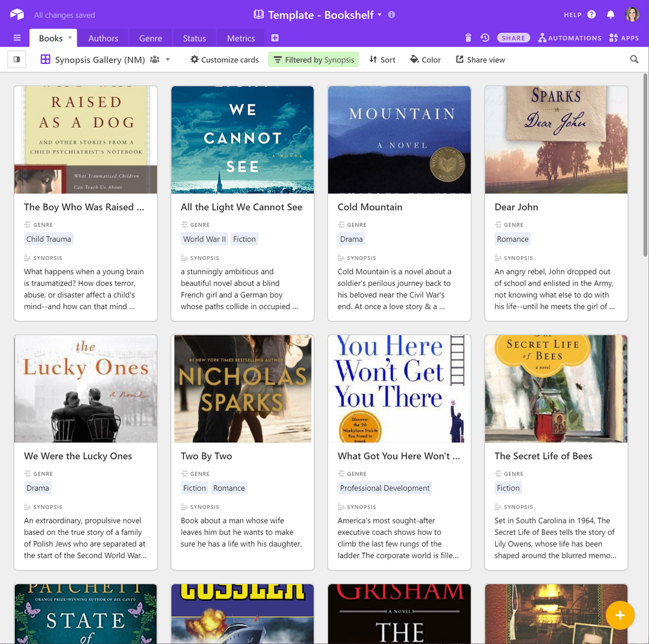Click the title We Were the Lucky Ones

click(x=77, y=456)
